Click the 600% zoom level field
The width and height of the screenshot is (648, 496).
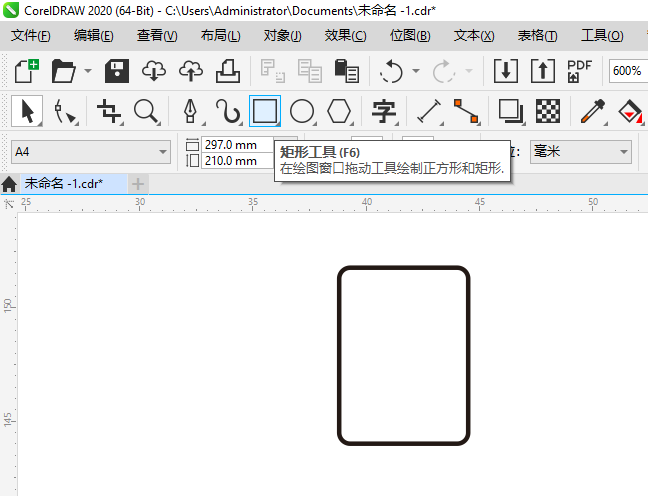click(x=628, y=71)
